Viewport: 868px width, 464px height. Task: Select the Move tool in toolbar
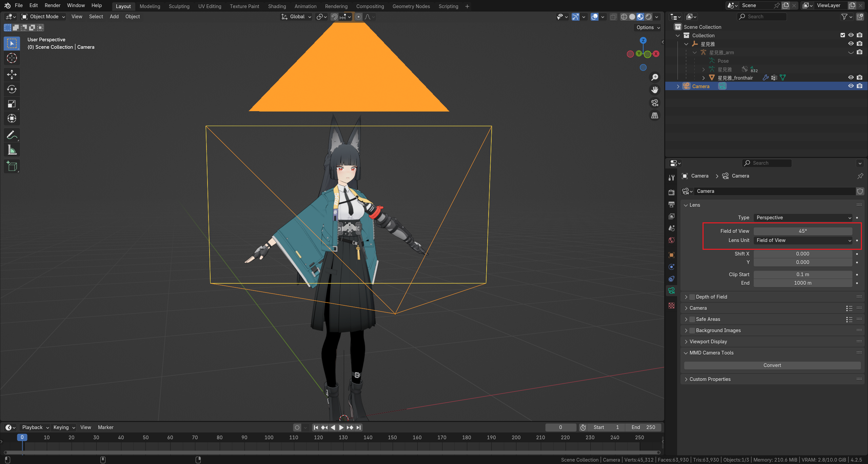12,74
